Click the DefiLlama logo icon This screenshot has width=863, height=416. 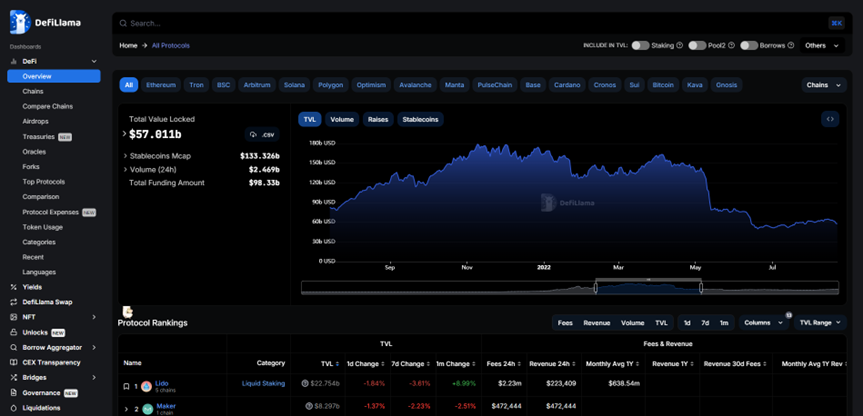click(x=20, y=21)
